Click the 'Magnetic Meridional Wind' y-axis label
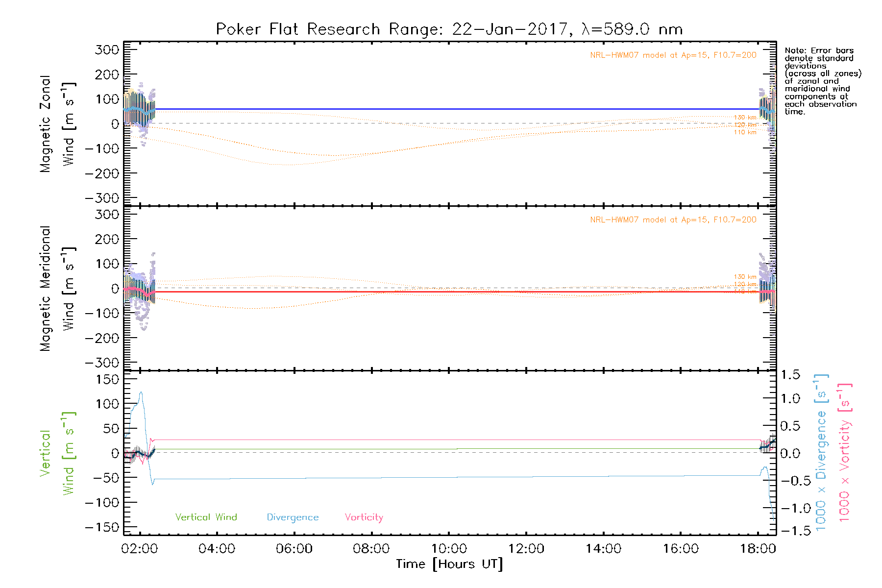The width and height of the screenshot is (882, 588). [57, 289]
